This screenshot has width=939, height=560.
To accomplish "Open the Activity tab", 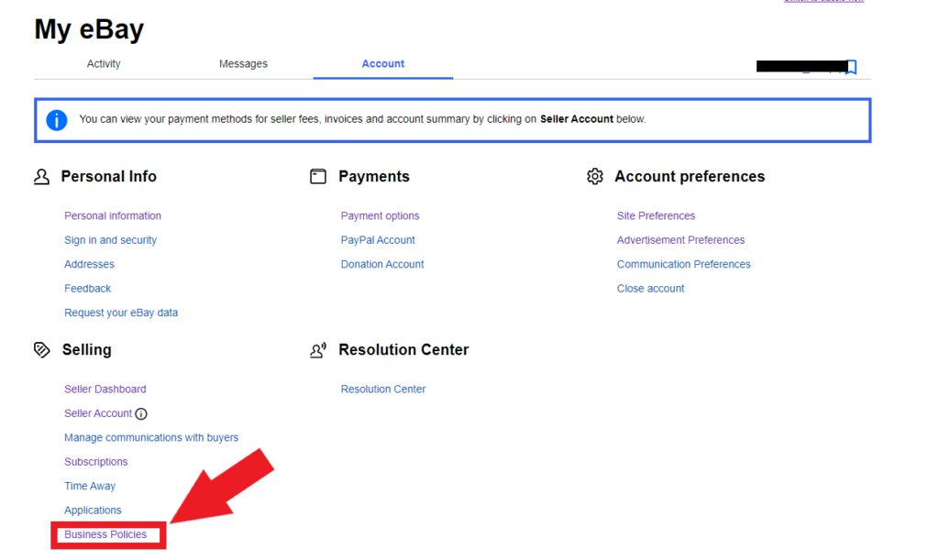I will click(x=104, y=63).
